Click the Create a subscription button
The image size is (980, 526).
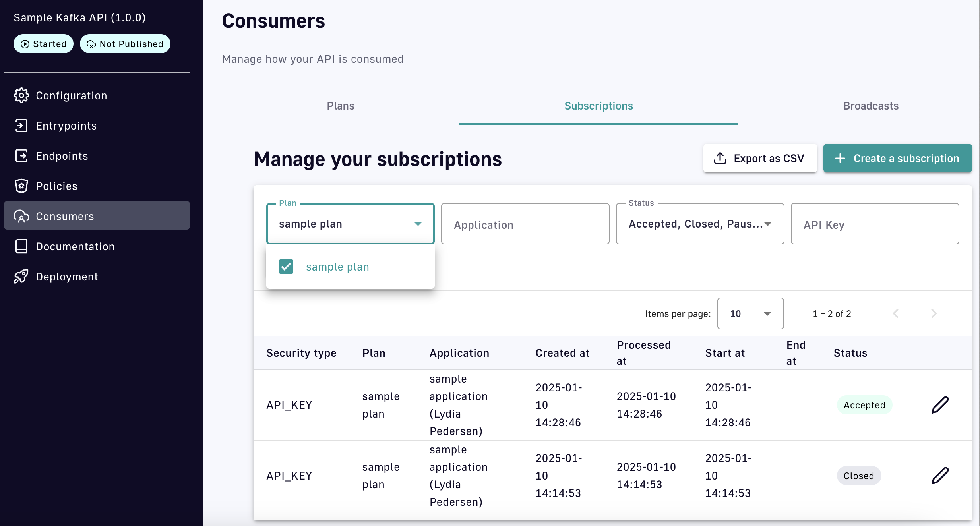(897, 158)
